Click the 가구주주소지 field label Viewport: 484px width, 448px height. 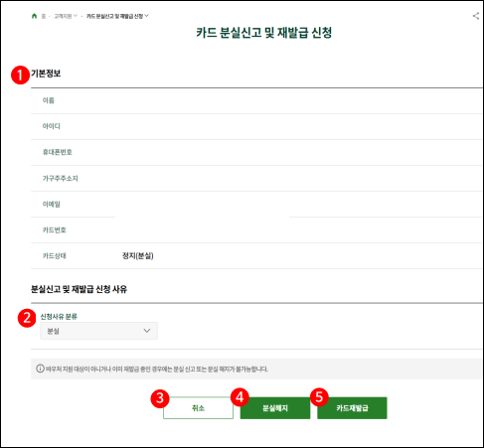pos(61,178)
